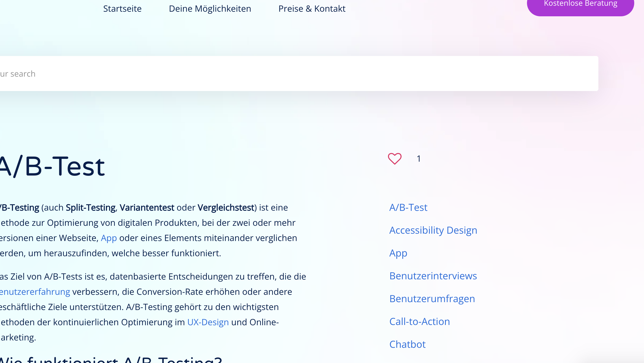Click the Wie funktioniert A/B-Testing subheading

click(111, 360)
